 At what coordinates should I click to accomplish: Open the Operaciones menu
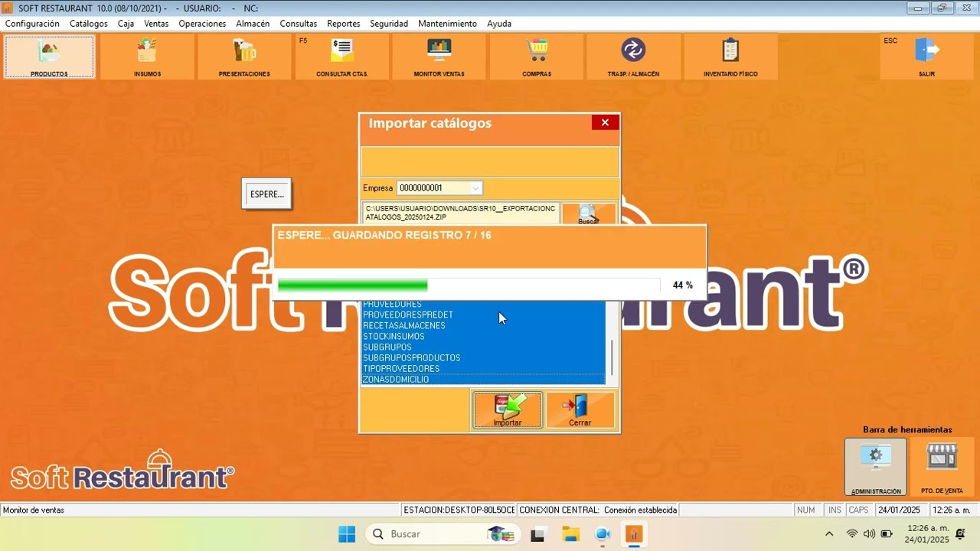click(x=202, y=24)
